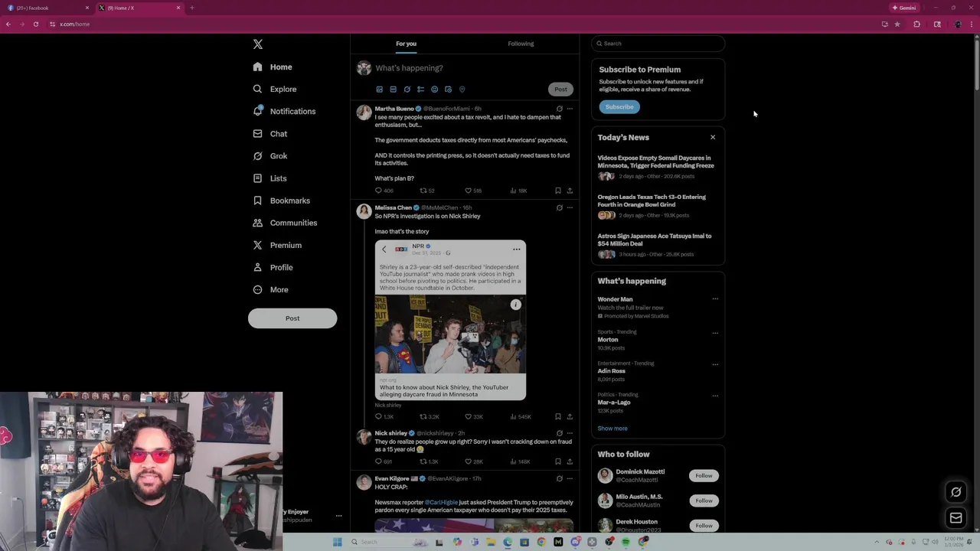Bookmark Martha Bueno's post
The height and width of the screenshot is (551, 980).
click(x=558, y=191)
